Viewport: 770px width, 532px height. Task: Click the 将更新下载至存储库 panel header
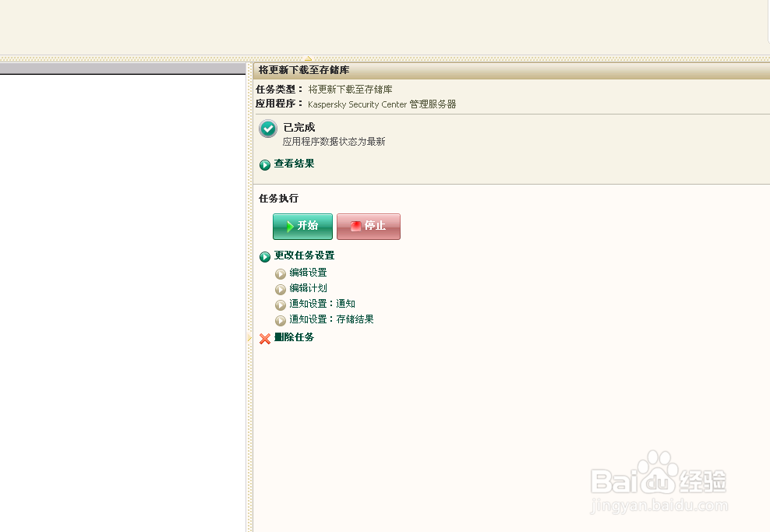pos(511,71)
